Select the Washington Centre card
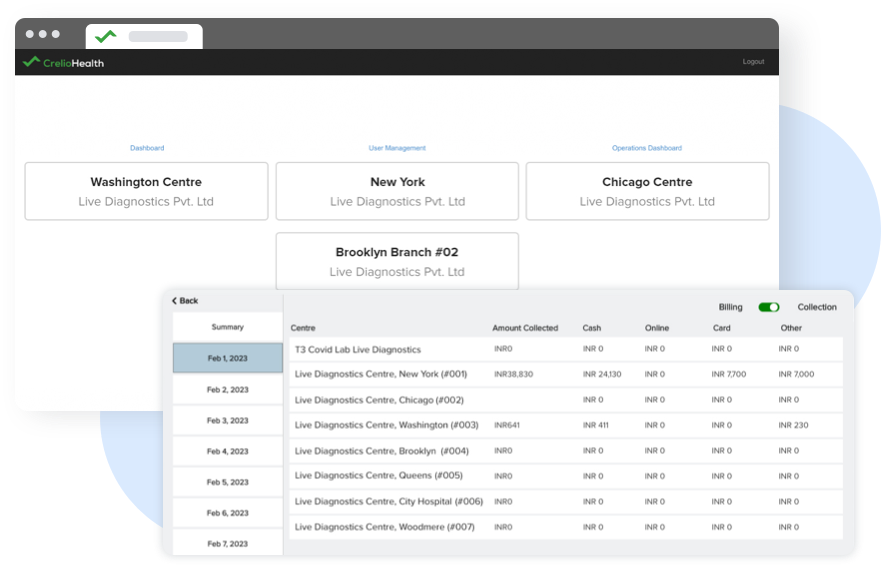Screen dimensions: 881x565 click(x=146, y=191)
